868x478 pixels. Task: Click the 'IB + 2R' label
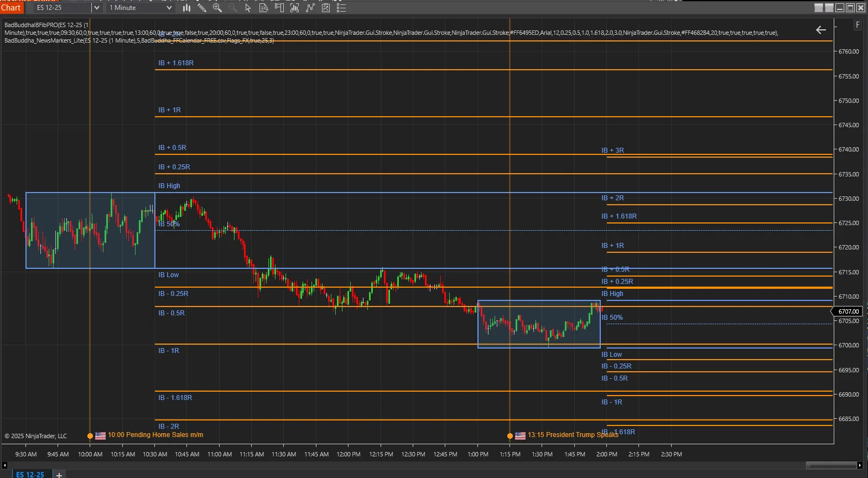click(612, 198)
